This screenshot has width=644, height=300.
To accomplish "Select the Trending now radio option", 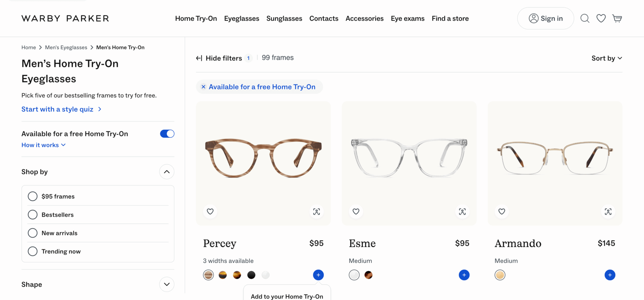I will pos(33,251).
